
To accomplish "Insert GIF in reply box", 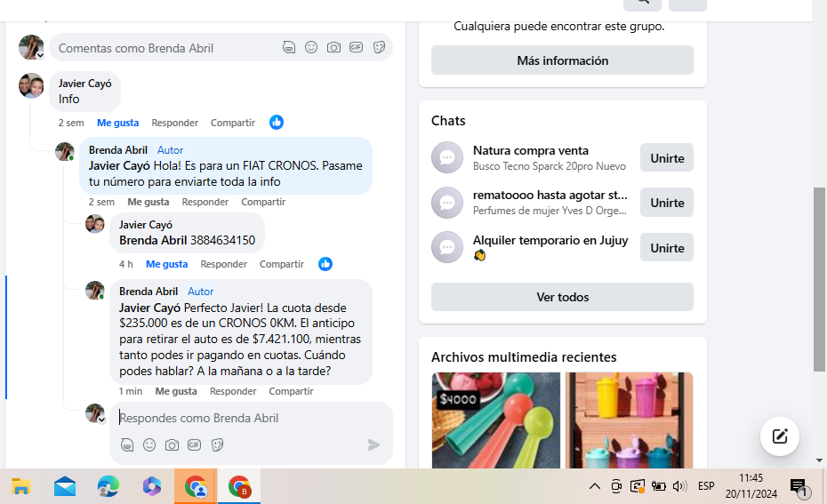I will 194,445.
